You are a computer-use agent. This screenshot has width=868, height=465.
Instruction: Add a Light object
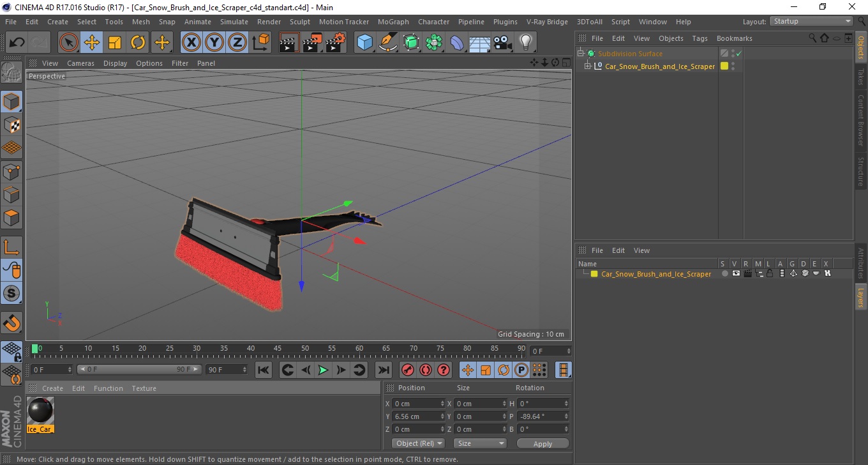pyautogui.click(x=525, y=43)
